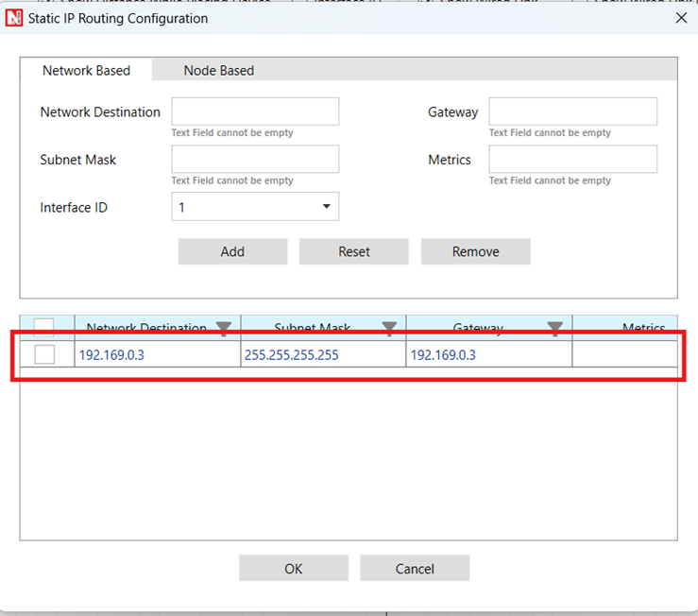The width and height of the screenshot is (698, 616).
Task: Focus the Gateway text field
Action: tap(572, 111)
